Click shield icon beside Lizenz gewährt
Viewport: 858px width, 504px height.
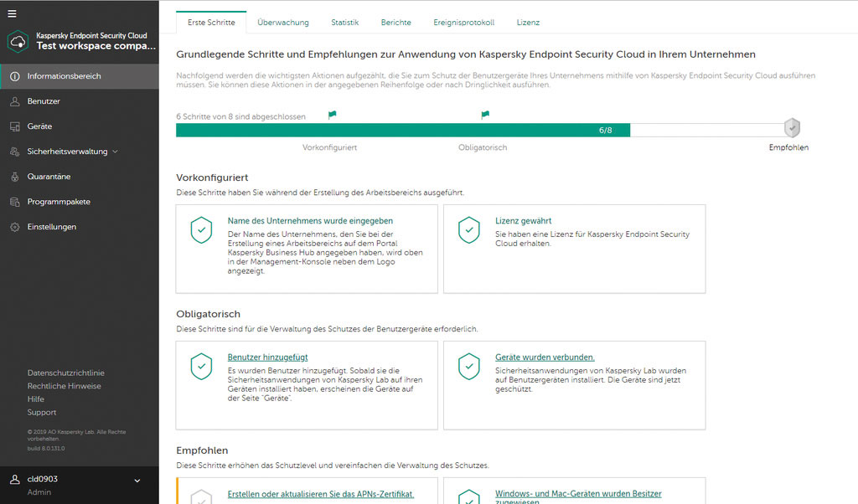(469, 229)
